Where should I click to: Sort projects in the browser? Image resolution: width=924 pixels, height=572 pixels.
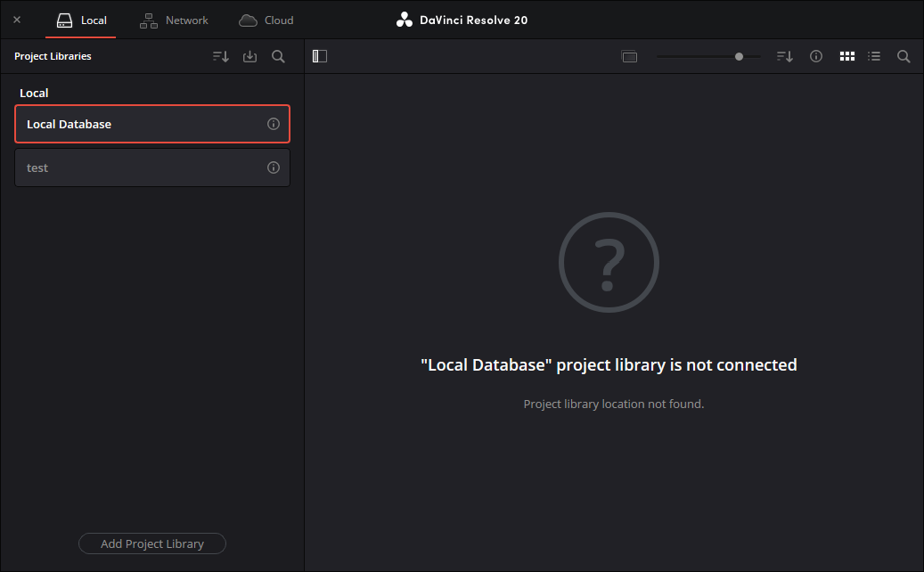tap(784, 56)
